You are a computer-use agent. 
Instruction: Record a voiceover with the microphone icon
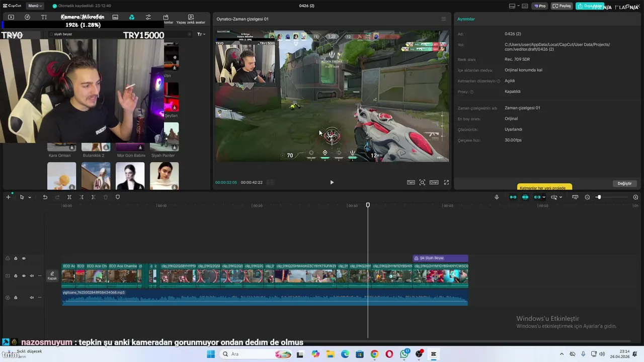click(x=497, y=197)
